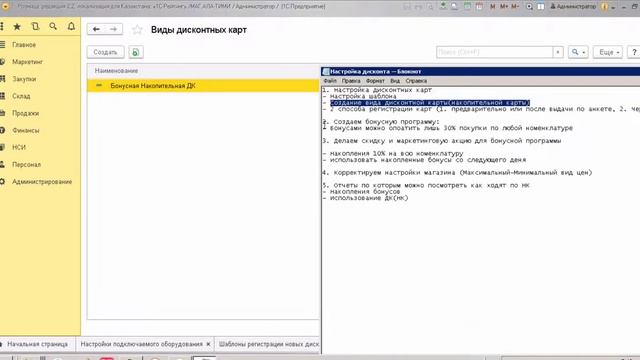This screenshot has height=360, width=640.
Task: Open the Маркетинг section
Action: coord(27,62)
